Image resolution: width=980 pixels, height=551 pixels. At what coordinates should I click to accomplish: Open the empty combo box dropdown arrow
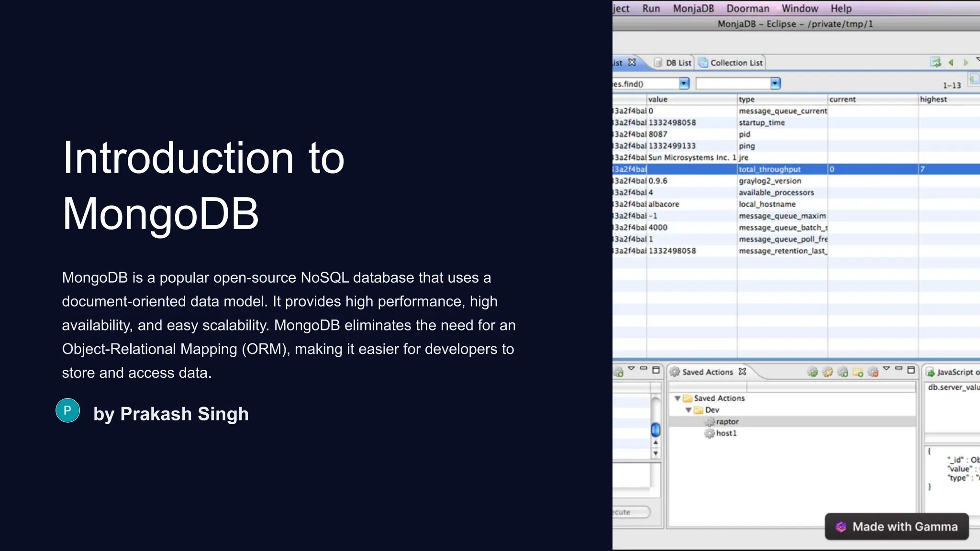[775, 84]
